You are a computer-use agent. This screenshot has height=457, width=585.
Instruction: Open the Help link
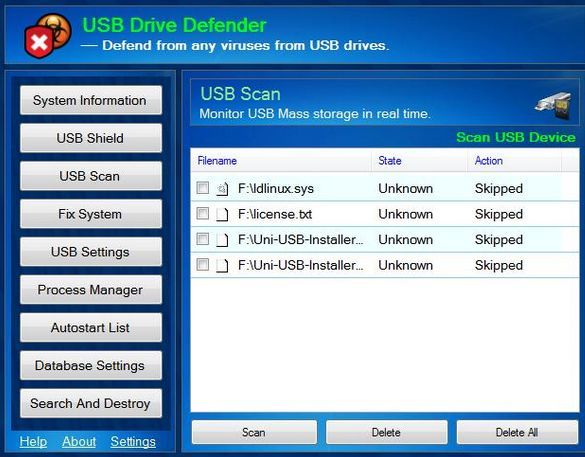[x=33, y=442]
